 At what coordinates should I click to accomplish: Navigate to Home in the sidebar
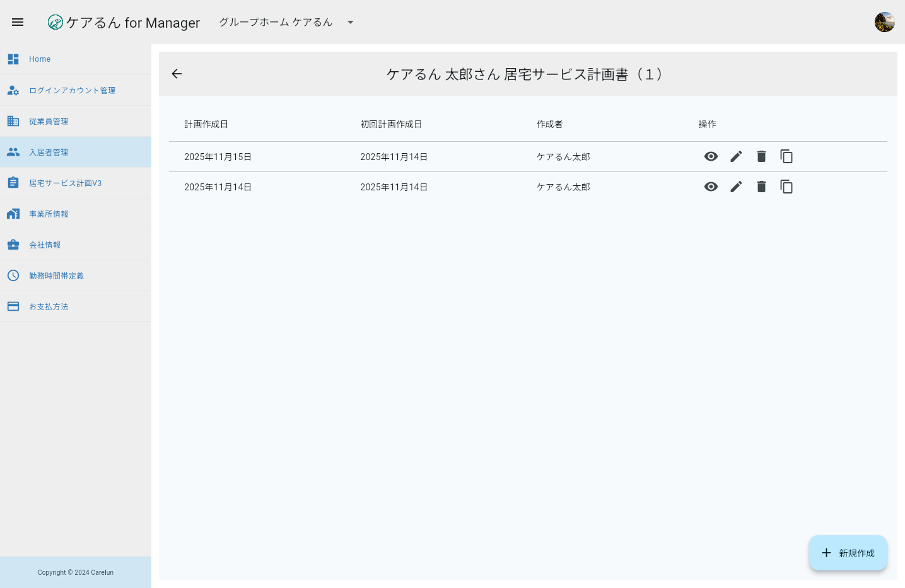coord(40,59)
